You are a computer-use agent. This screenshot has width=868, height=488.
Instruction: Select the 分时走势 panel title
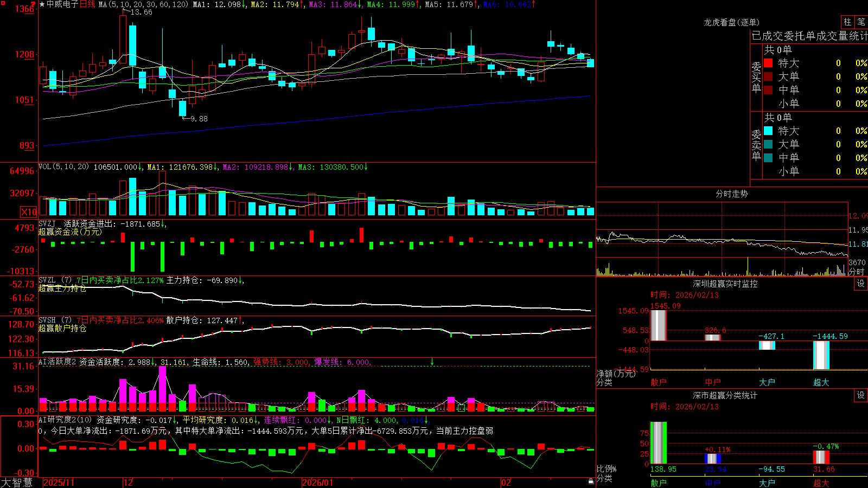[731, 194]
